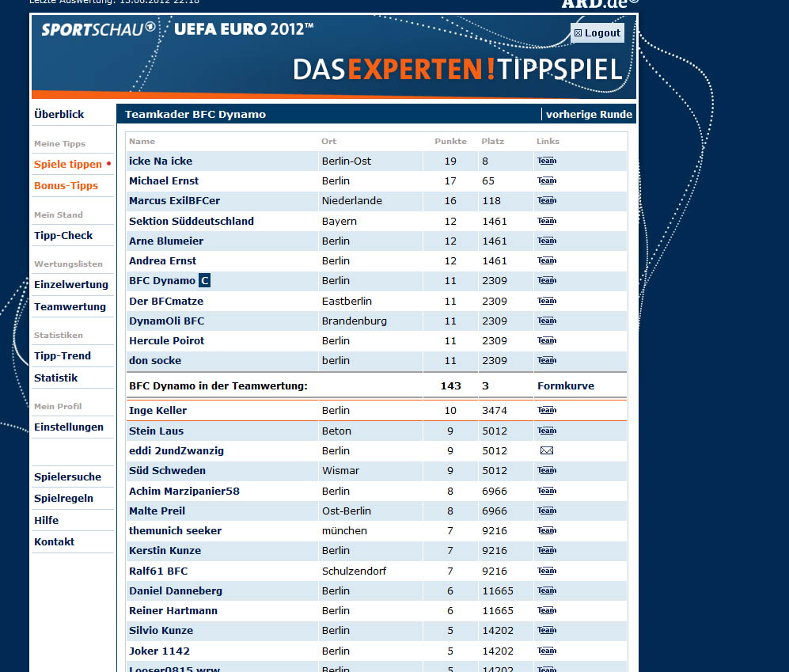
Task: Click Team icon next to Hercule Poirot
Action: 546,340
